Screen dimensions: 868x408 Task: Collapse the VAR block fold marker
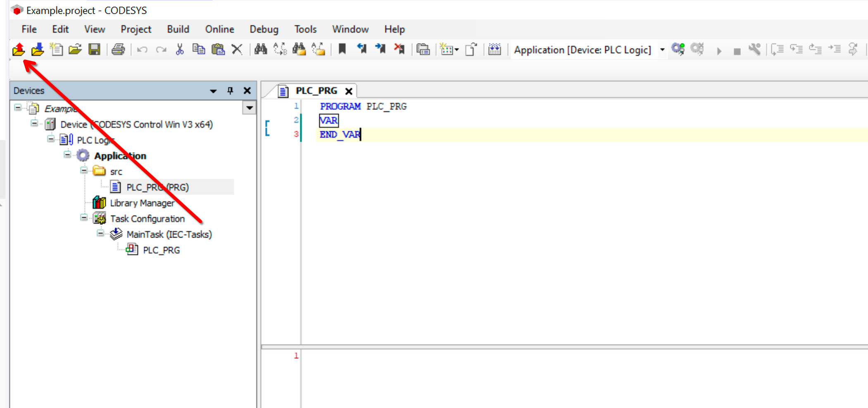pos(267,128)
